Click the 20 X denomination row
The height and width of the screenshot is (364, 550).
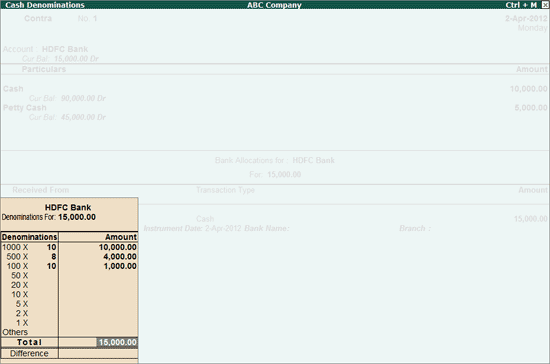[x=69, y=285]
